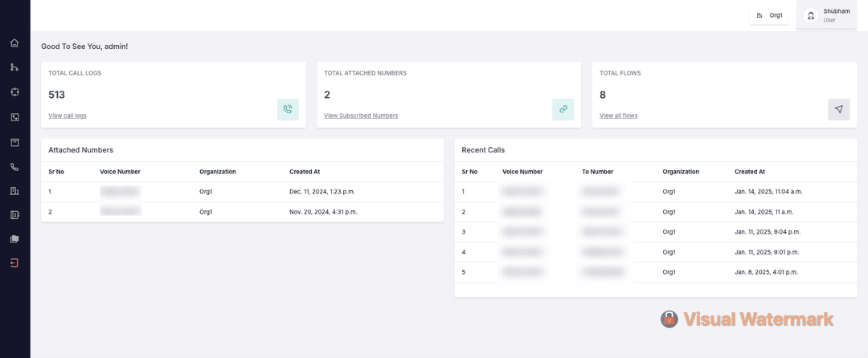Open the stacked files icon in sidebar
868x358 pixels.
point(15,239)
